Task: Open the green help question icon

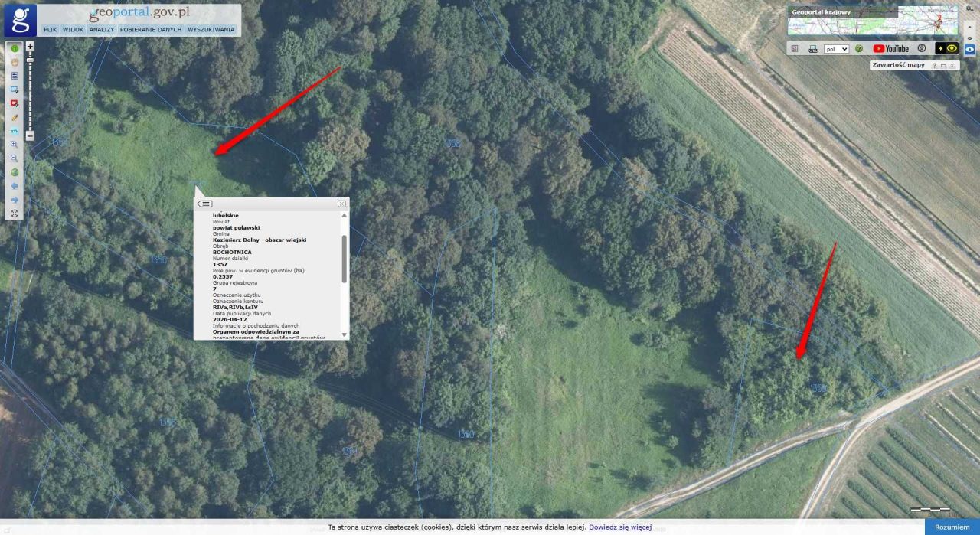Action: coord(859,48)
